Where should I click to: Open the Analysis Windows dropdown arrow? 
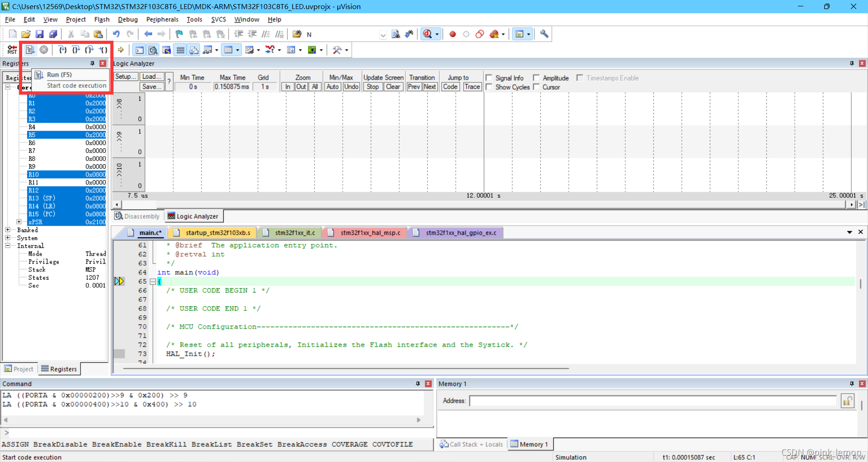click(x=279, y=50)
